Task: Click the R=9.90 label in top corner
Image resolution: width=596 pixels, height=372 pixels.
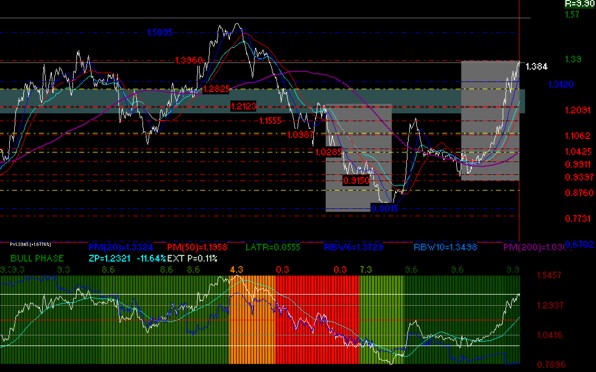Action: point(580,3)
